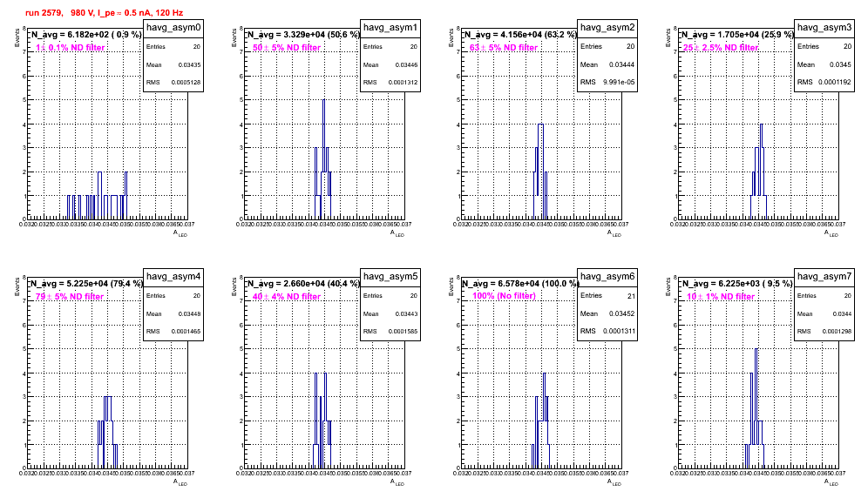Click the N_avg = 6.182e+02 label

[85, 34]
